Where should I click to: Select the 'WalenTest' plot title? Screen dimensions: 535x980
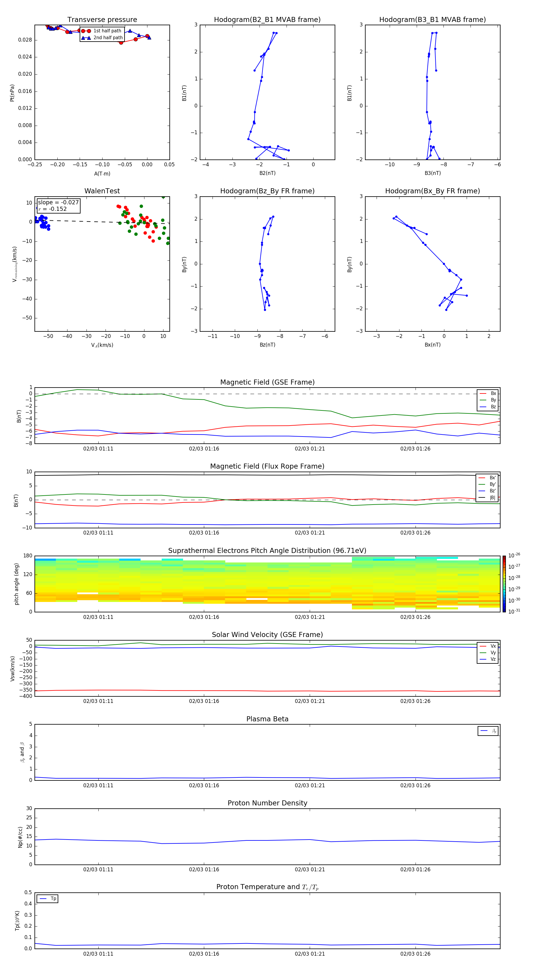tap(102, 191)
